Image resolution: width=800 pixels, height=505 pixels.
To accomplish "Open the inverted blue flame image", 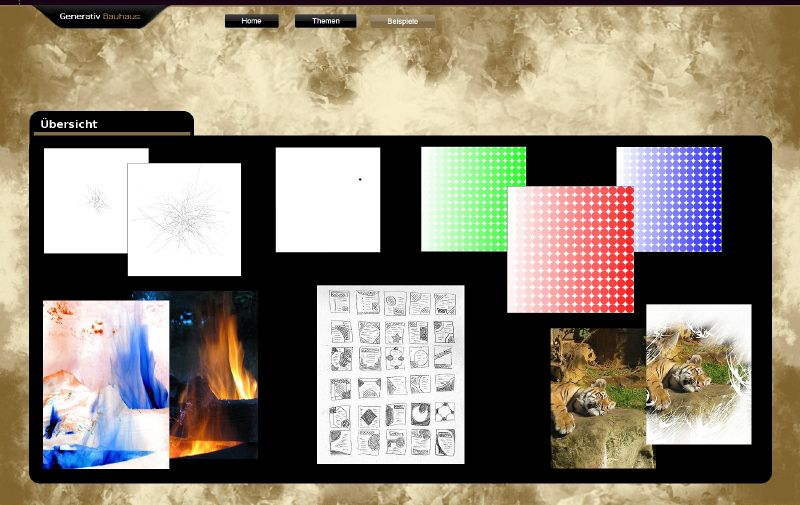I will coord(106,385).
